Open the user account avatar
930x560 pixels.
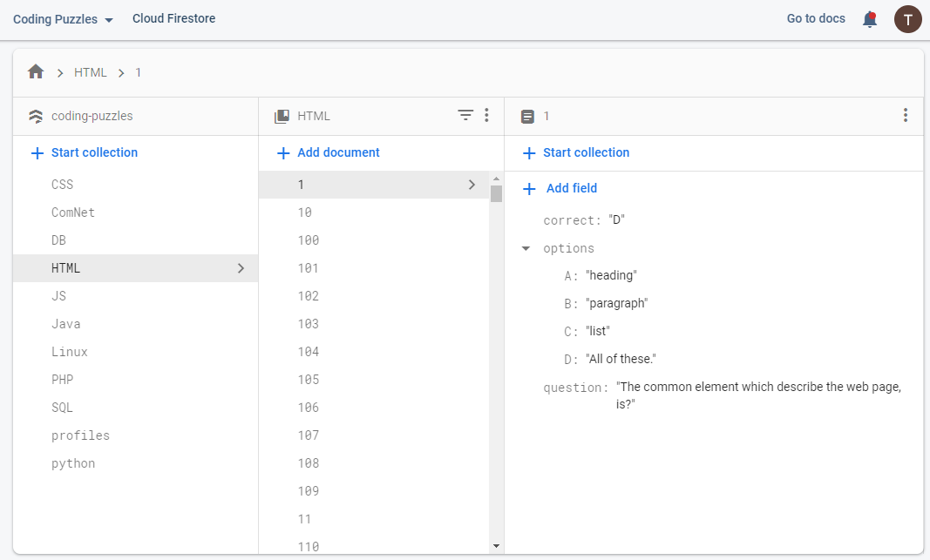[x=907, y=19]
